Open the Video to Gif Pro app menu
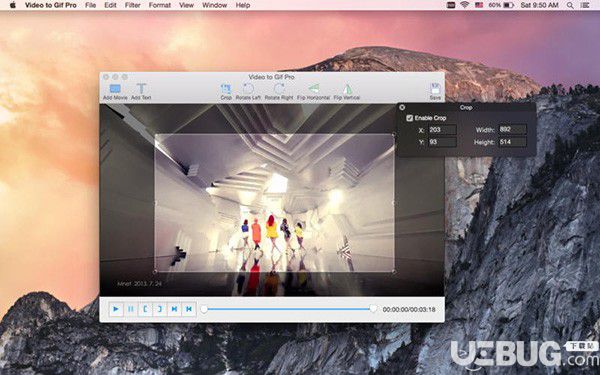 [x=51, y=5]
